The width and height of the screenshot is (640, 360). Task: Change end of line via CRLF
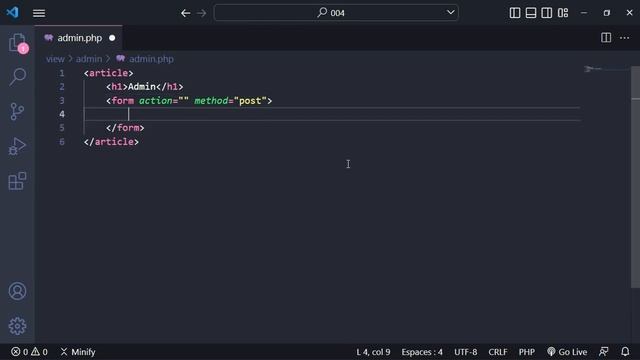pyautogui.click(x=498, y=352)
